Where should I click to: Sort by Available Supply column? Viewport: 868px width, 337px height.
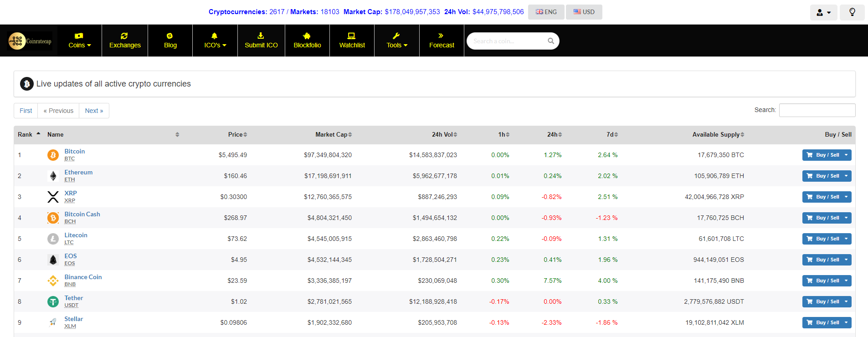pyautogui.click(x=718, y=134)
